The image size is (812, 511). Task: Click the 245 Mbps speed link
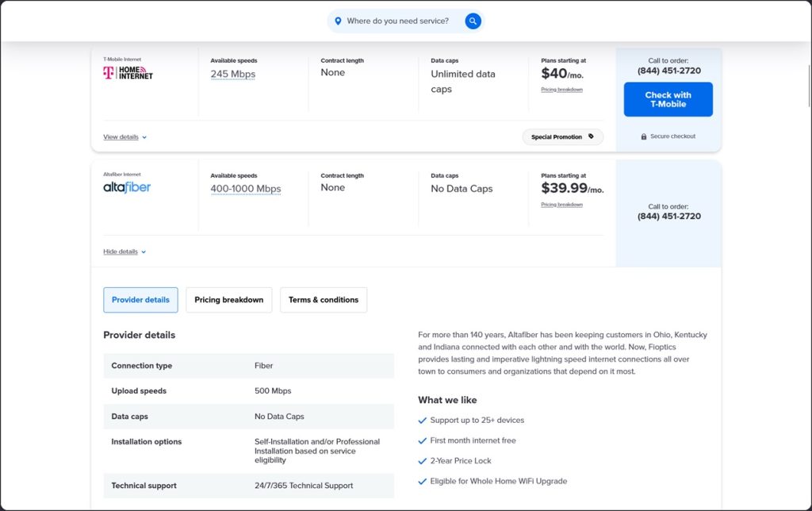click(233, 74)
